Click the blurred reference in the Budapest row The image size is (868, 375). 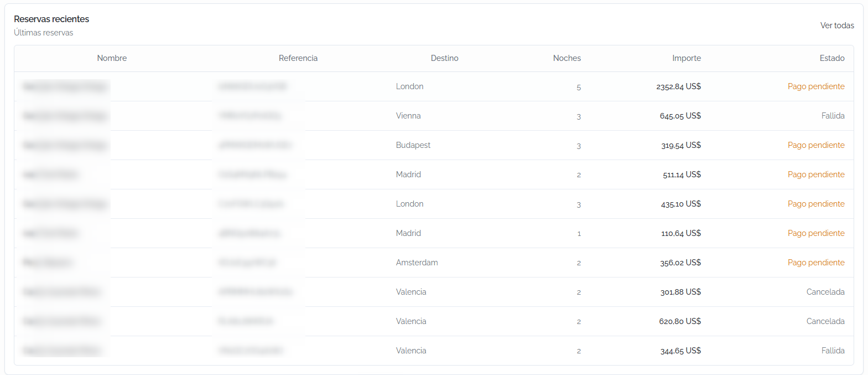point(255,145)
